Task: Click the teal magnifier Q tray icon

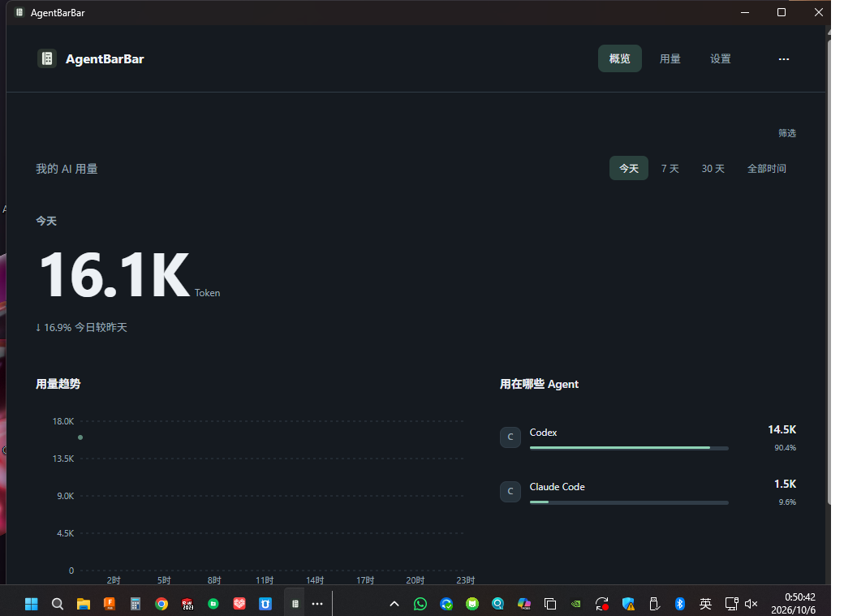Action: coord(498,604)
